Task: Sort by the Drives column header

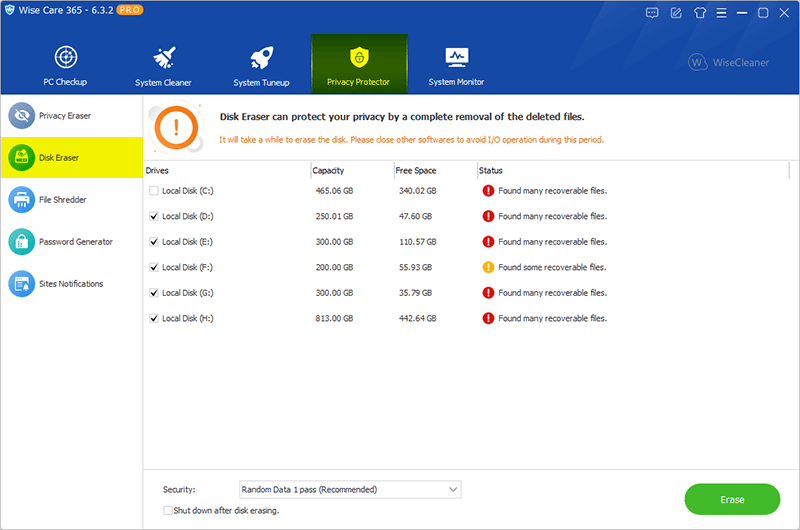Action: [x=227, y=170]
